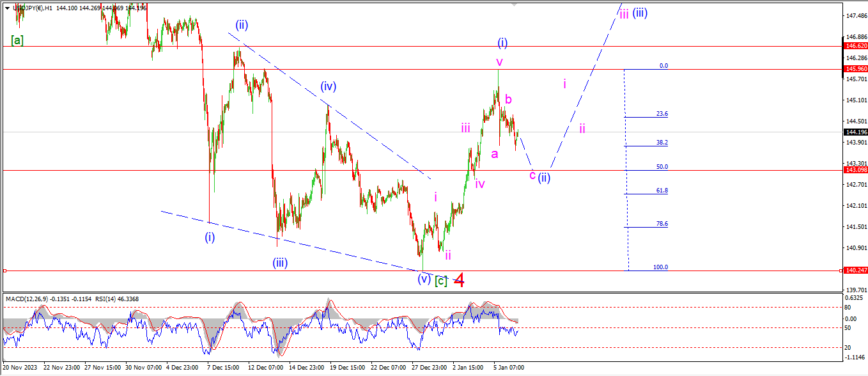Click the green [c] wave label

coord(441,280)
